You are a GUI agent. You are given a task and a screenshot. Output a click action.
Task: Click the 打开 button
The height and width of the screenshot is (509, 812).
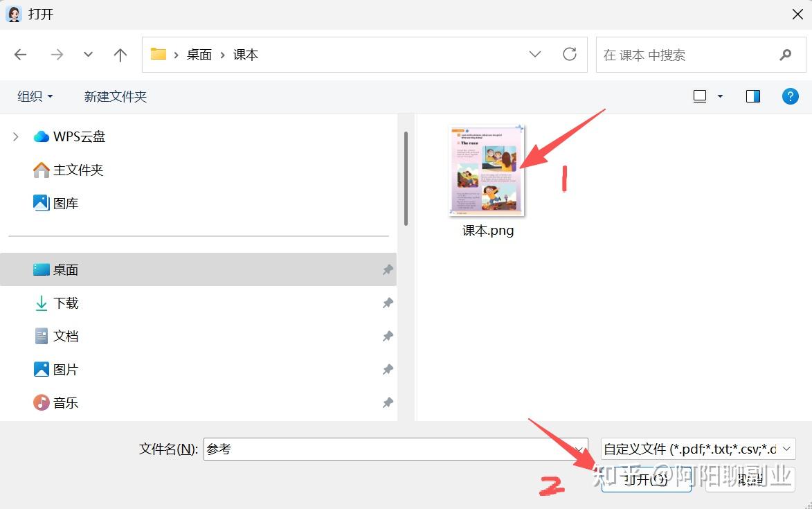click(x=646, y=479)
